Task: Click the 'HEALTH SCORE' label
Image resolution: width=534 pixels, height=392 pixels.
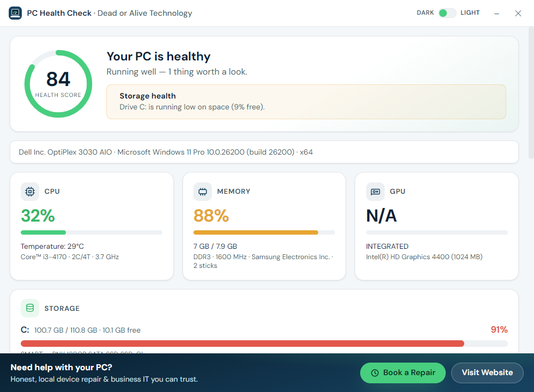Action: click(x=58, y=95)
